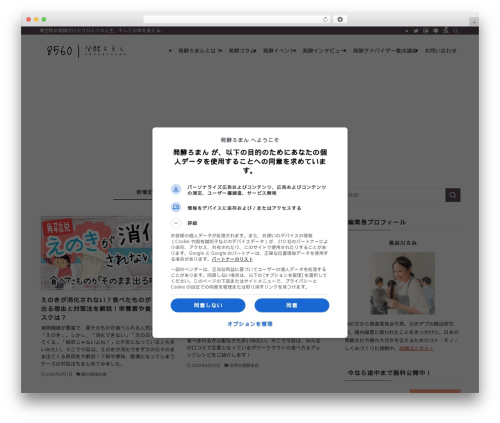Open the お問い合わせ menu item
Screen dimensions: 500x423
point(440,51)
